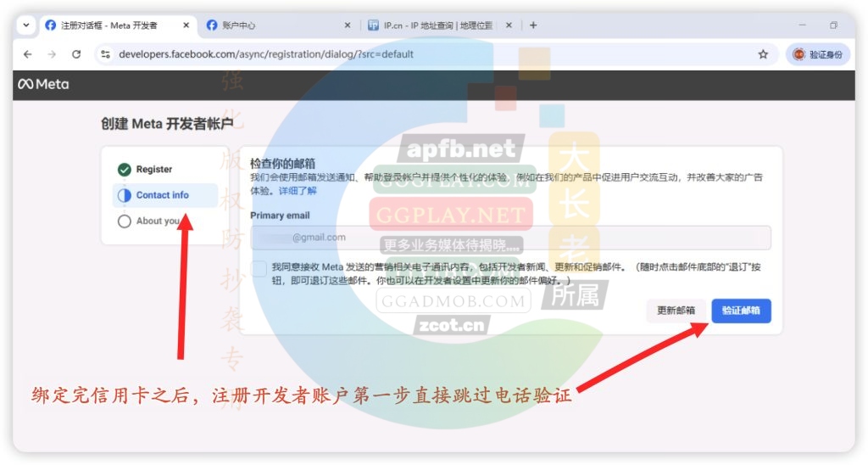Click the browser back arrow
Image resolution: width=868 pixels, height=465 pixels.
[x=28, y=54]
